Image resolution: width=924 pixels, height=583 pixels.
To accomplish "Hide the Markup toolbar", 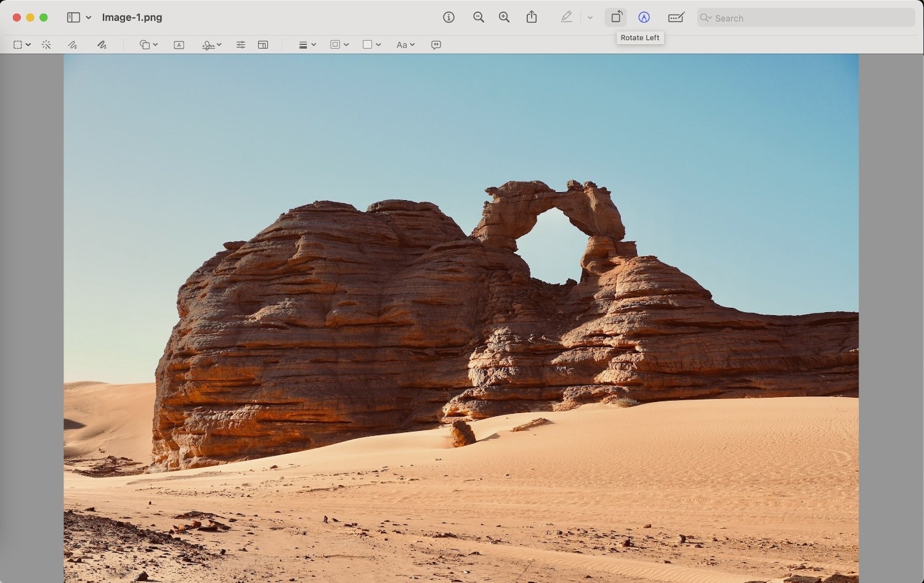I will click(x=644, y=17).
